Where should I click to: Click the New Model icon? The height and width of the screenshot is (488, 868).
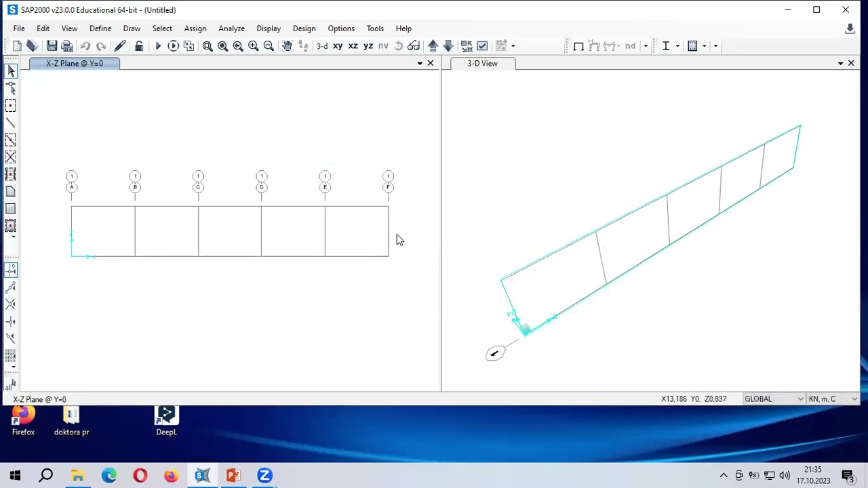click(x=17, y=46)
